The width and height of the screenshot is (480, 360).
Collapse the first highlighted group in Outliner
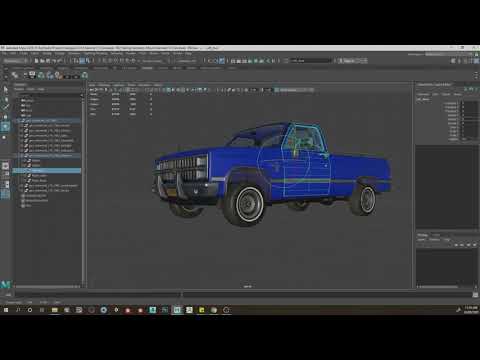point(19,121)
